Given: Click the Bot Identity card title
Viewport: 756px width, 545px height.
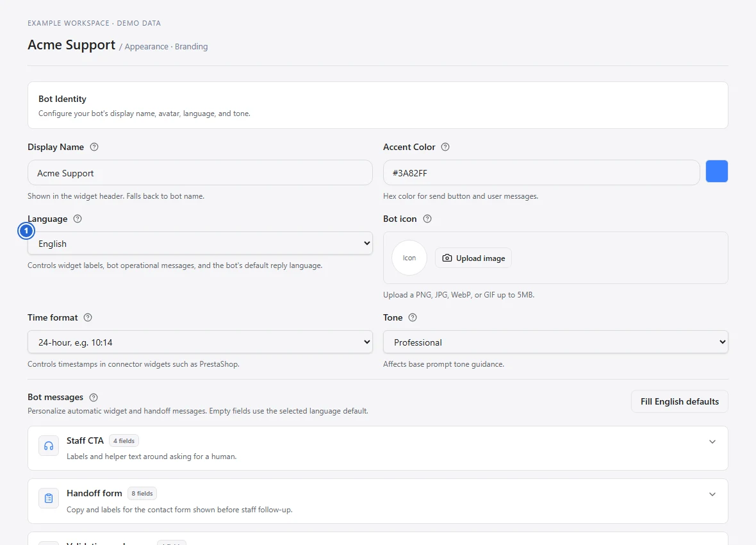Looking at the screenshot, I should point(62,99).
